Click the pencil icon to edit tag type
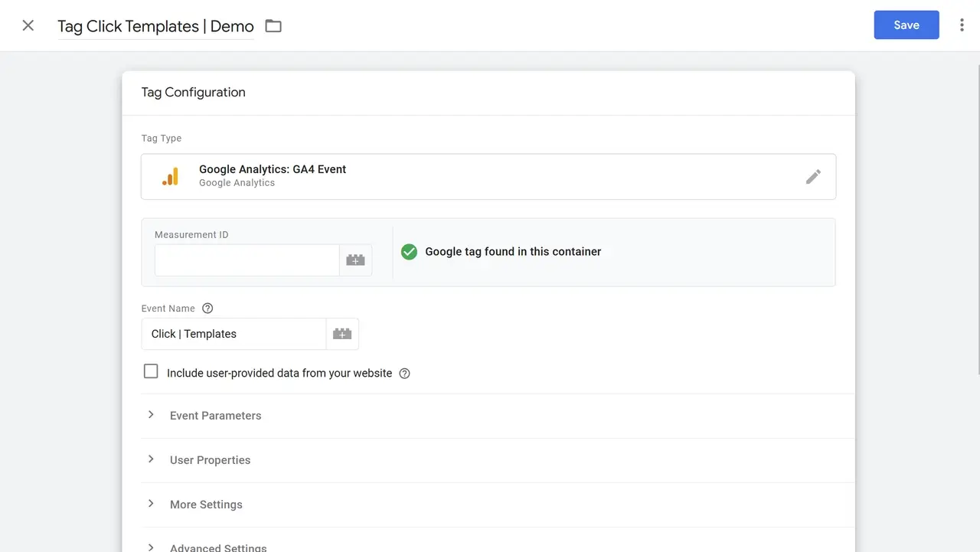The image size is (980, 552). (x=813, y=177)
